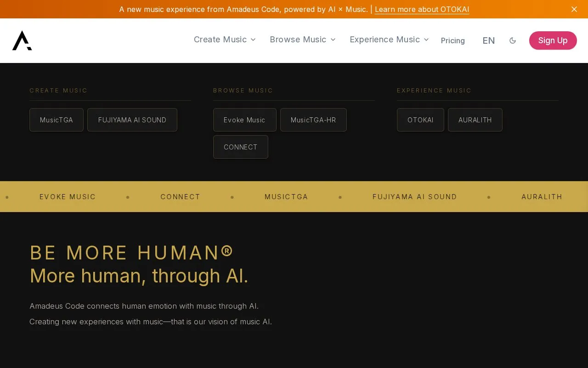Click the EXPERIENCE MUSIC section label
The width and height of the screenshot is (588, 368).
tap(434, 91)
